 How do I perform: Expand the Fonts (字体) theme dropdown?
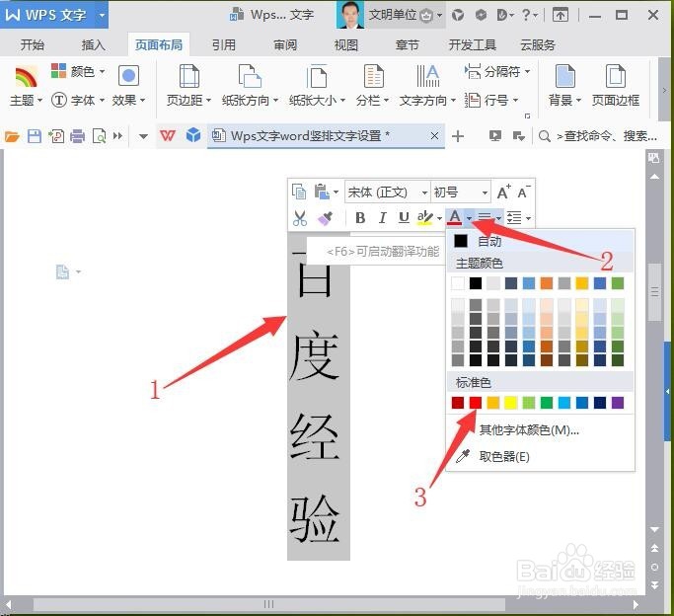(x=103, y=100)
